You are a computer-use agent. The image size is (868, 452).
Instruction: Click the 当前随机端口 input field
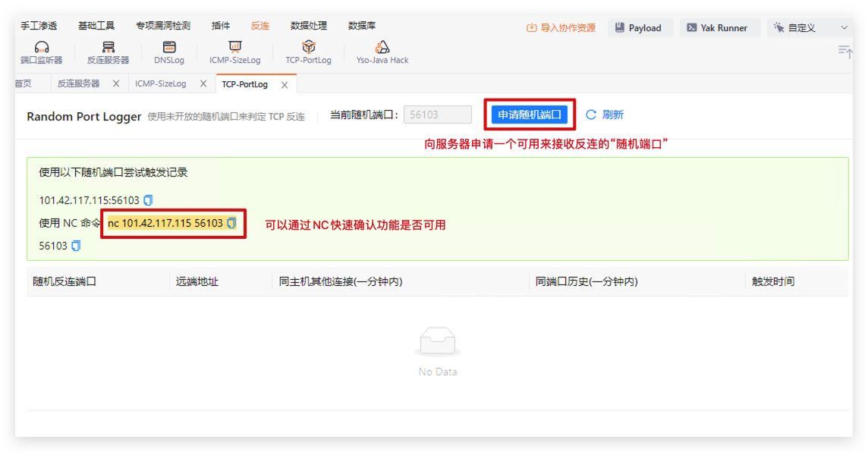tap(437, 115)
